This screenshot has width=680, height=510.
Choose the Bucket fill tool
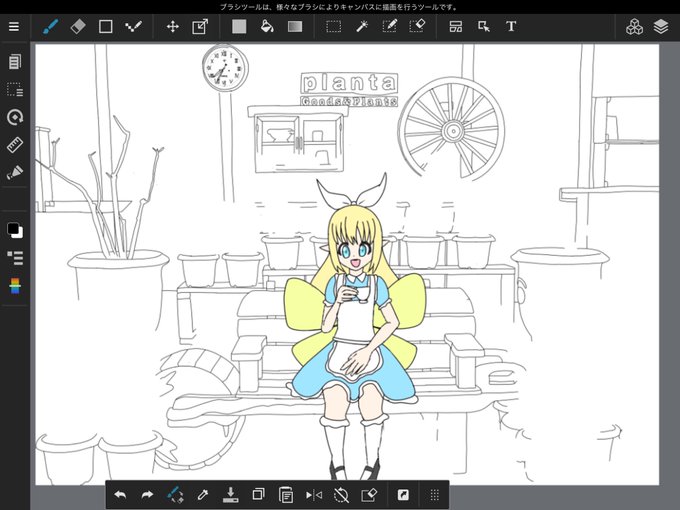(x=267, y=26)
